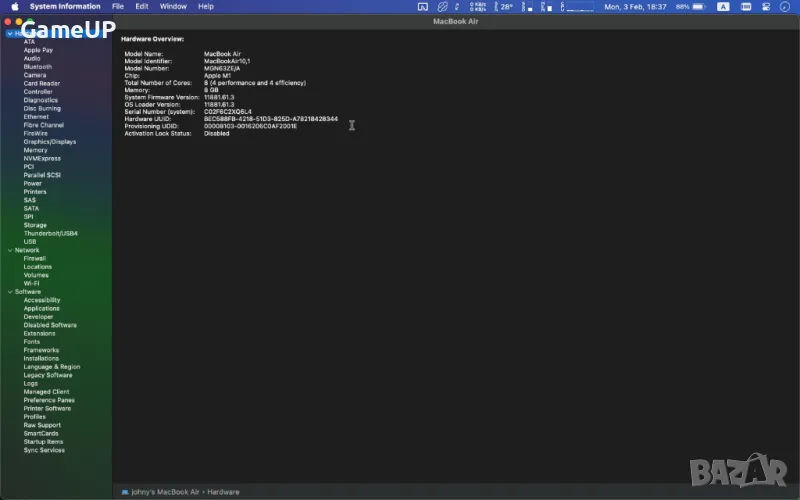Viewport: 800px width, 500px height.
Task: Select Wi-Fi under Network
Action: [x=31, y=283]
